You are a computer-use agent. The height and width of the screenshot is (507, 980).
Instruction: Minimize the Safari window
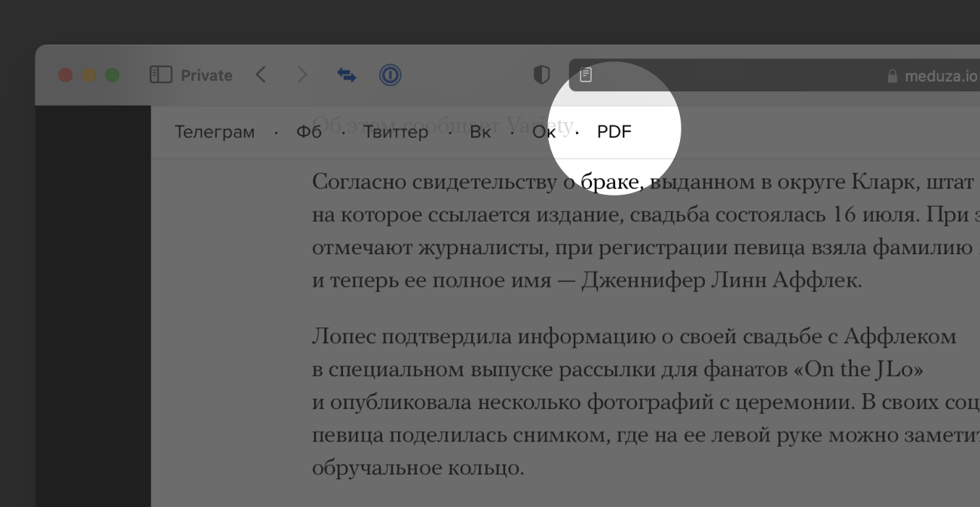point(89,75)
